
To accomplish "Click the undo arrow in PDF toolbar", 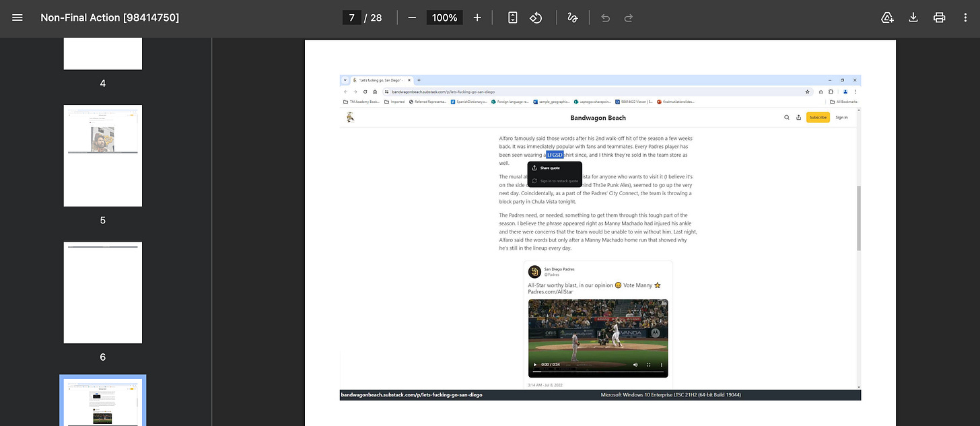I will coord(605,17).
